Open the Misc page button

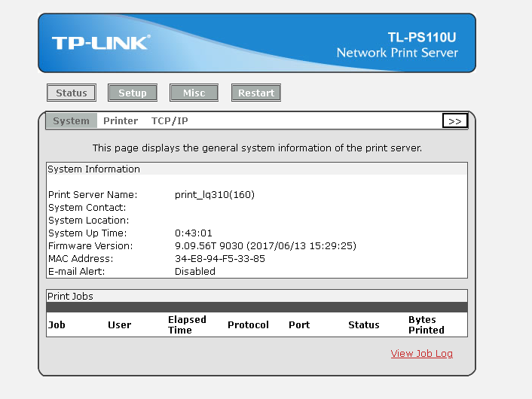coord(194,93)
